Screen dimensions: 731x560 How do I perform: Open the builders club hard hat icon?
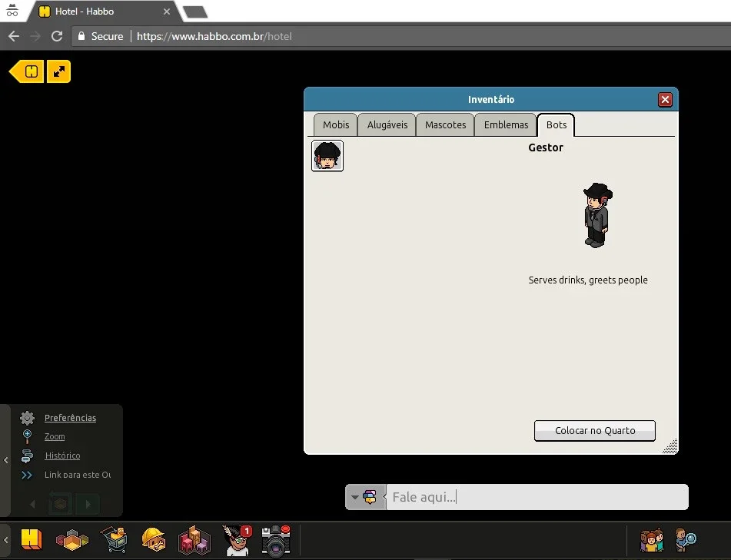154,539
